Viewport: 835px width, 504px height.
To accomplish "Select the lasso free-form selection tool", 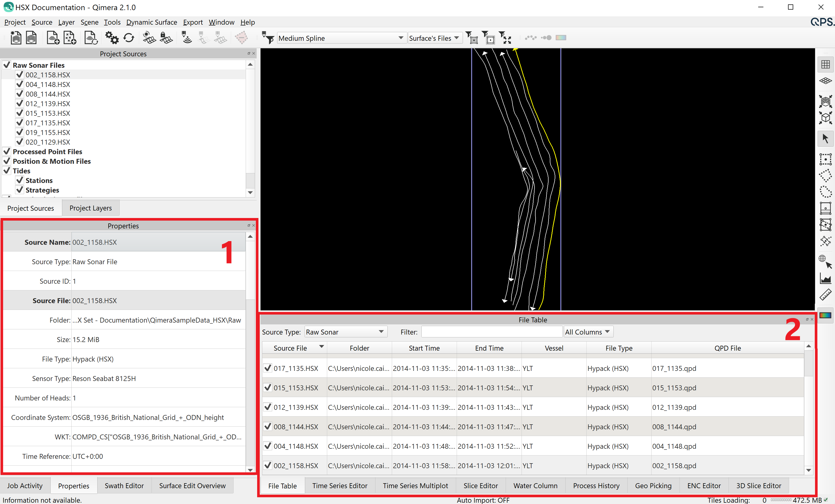I will coord(825,192).
